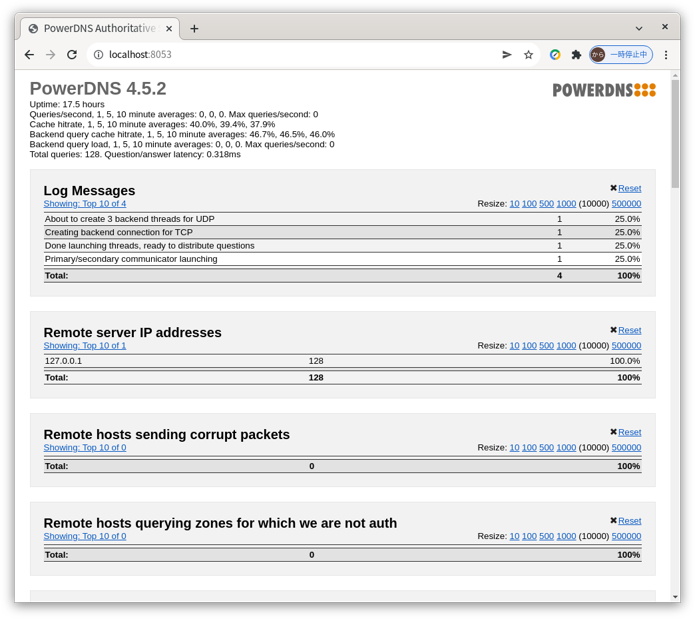Click X icon beside Remote server IP Reset
Screen dimensions: 695x619
(x=613, y=330)
